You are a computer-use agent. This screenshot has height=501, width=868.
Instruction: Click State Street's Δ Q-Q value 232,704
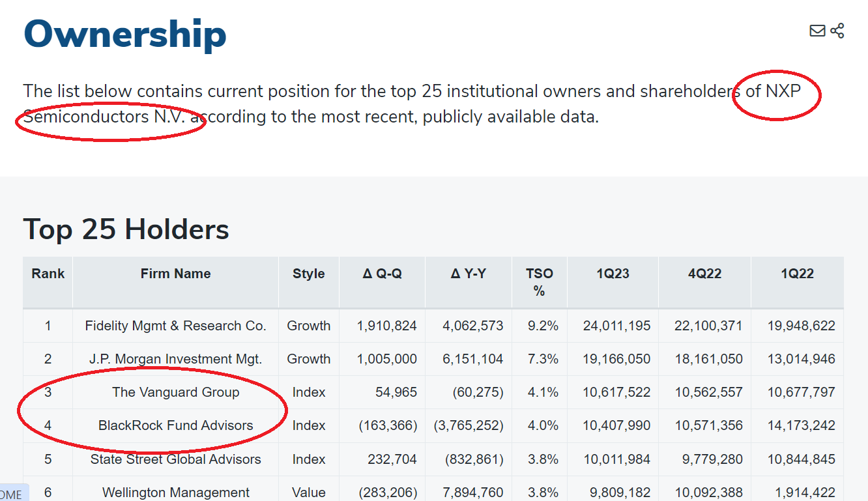[x=392, y=459]
